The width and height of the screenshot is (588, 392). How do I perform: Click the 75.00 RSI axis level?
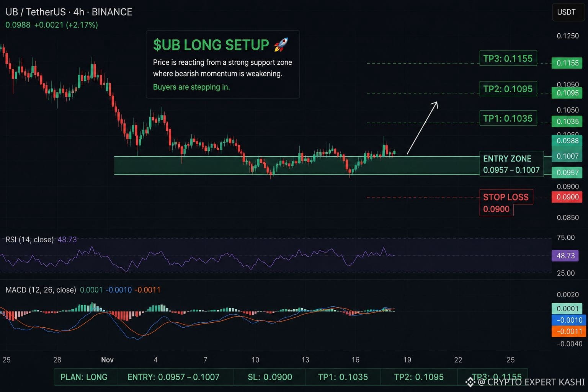[566, 238]
